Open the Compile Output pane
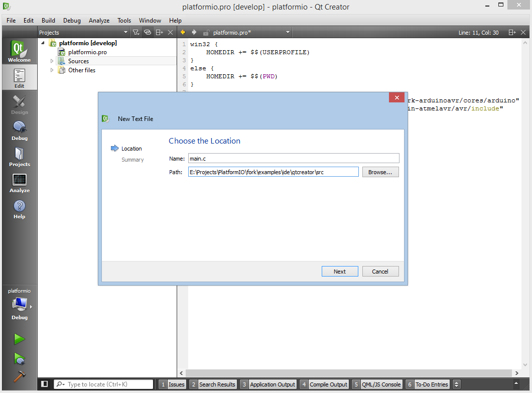Image resolution: width=532 pixels, height=393 pixels. (324, 384)
